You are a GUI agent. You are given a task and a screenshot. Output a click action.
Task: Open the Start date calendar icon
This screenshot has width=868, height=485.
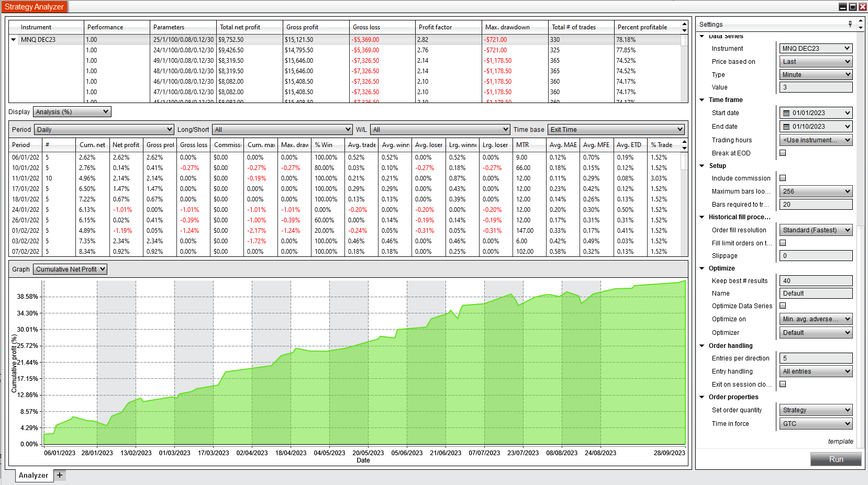786,113
